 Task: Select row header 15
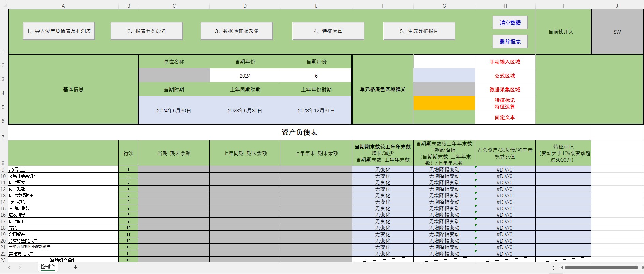3,208
